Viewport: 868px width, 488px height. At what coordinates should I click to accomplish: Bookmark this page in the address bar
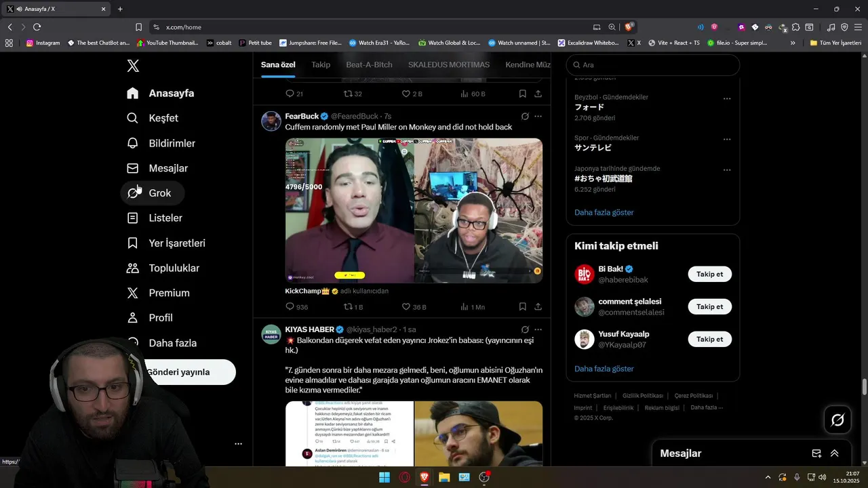(138, 27)
